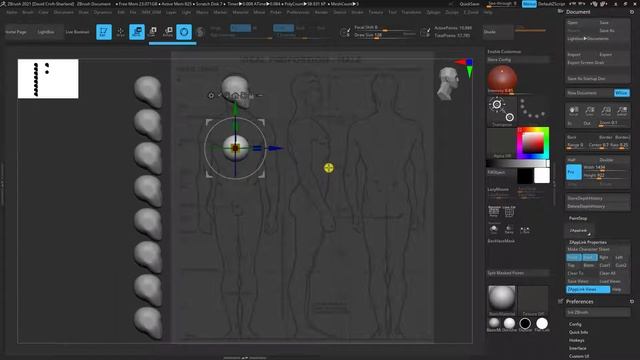This screenshot has width=640, height=360.
Task: Open the Texture Off selector
Action: coord(533,300)
